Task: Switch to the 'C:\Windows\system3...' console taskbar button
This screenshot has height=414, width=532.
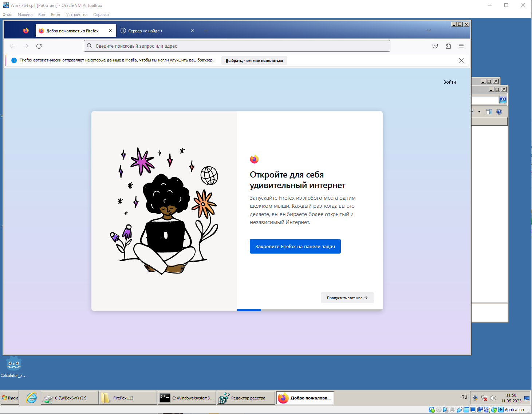Action: [x=188, y=398]
